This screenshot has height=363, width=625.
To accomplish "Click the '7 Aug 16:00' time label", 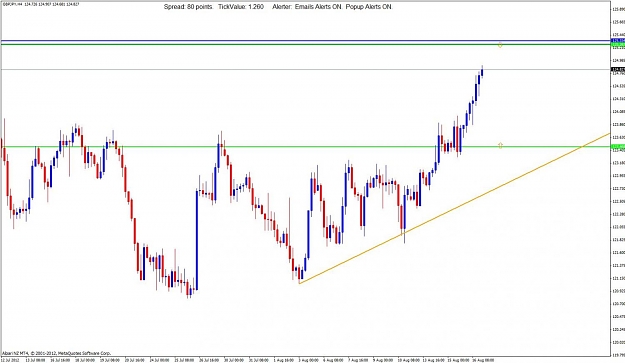I will click(358, 360).
